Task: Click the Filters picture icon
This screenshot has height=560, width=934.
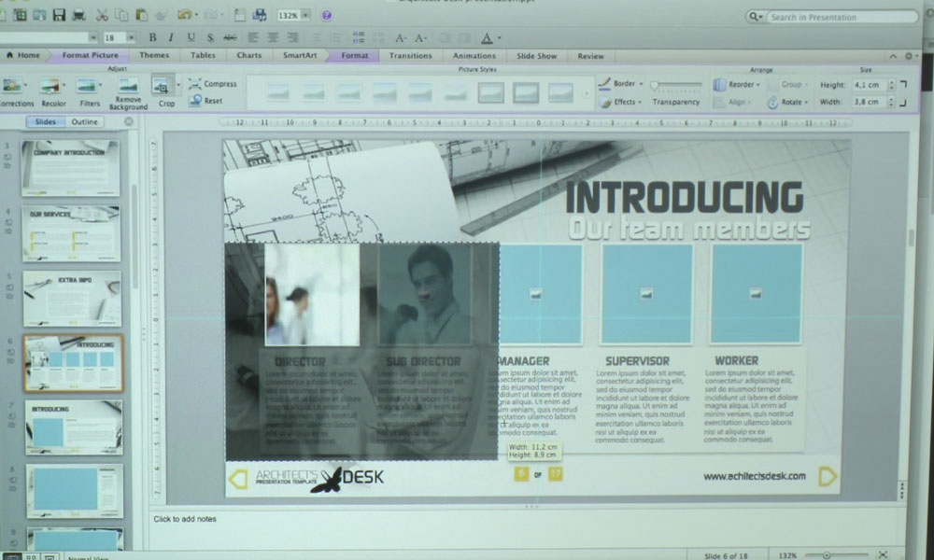Action: point(87,86)
